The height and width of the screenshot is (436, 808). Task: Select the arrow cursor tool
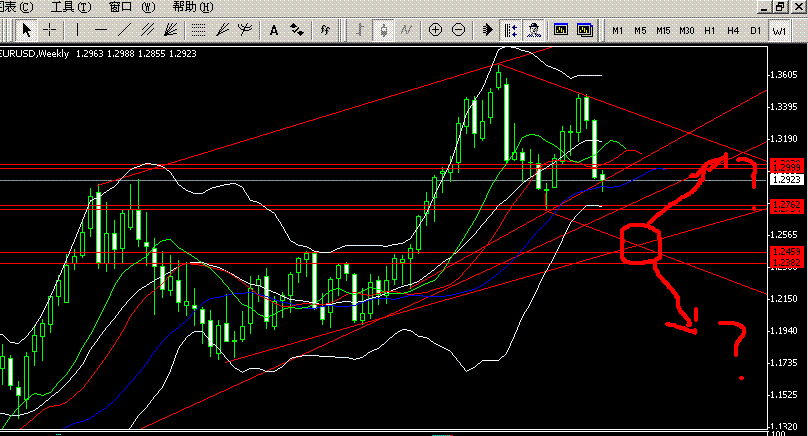point(26,30)
